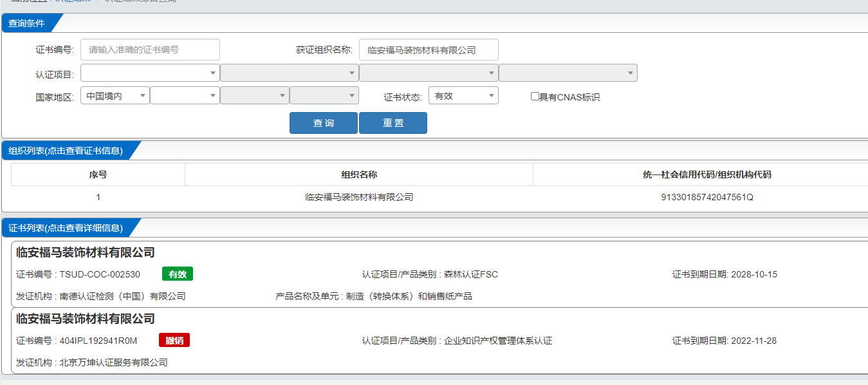Click the 证书状态 form label
The image size is (868, 385).
[x=403, y=97]
